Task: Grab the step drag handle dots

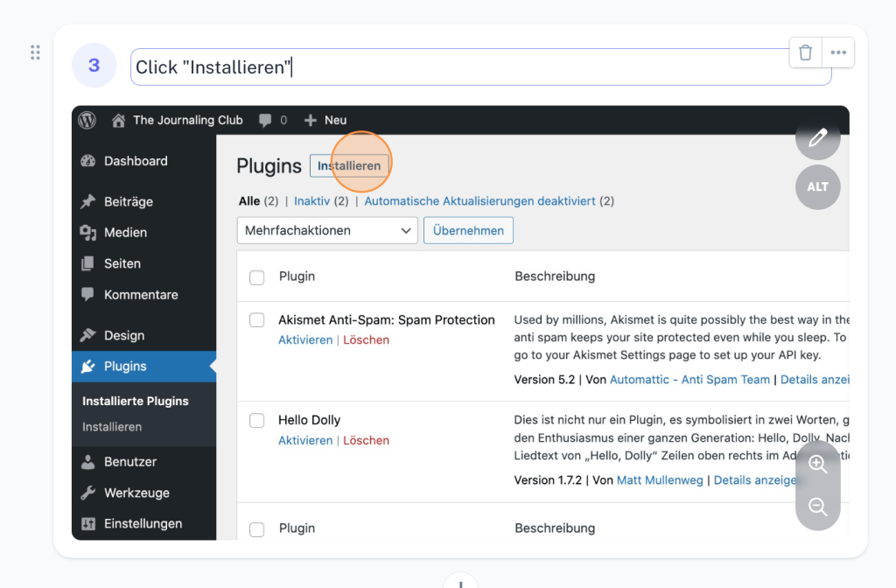Action: (35, 52)
